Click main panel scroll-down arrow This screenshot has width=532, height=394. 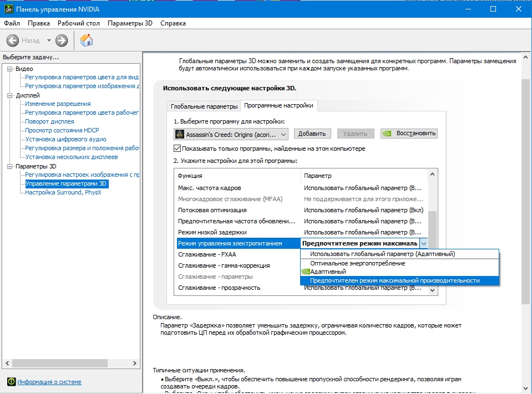(525, 388)
